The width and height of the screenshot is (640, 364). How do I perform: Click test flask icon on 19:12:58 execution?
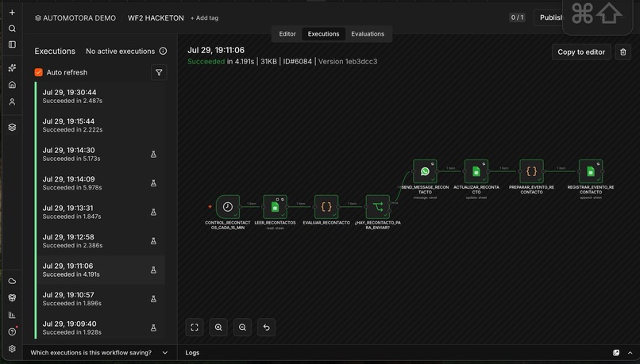coord(153,241)
